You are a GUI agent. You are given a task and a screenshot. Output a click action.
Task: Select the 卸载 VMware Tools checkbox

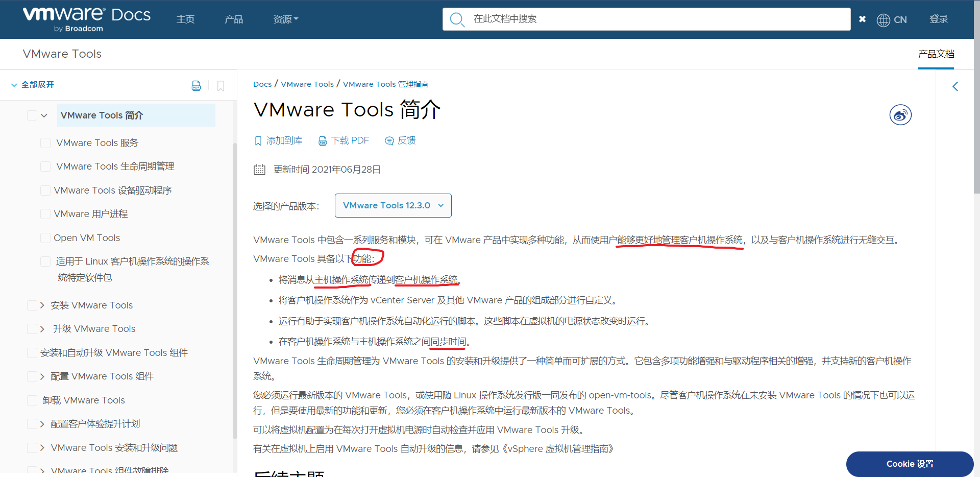point(32,400)
